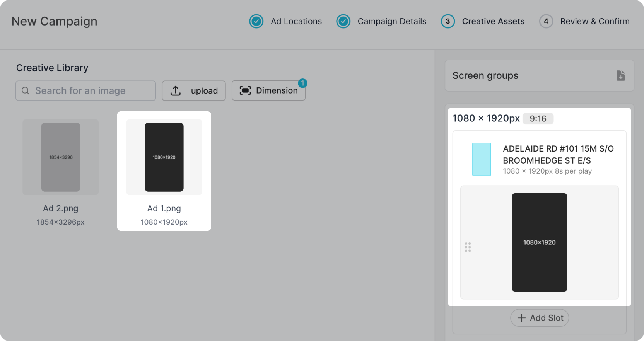Go to the Campaign Details step
644x341 pixels.
(x=391, y=21)
